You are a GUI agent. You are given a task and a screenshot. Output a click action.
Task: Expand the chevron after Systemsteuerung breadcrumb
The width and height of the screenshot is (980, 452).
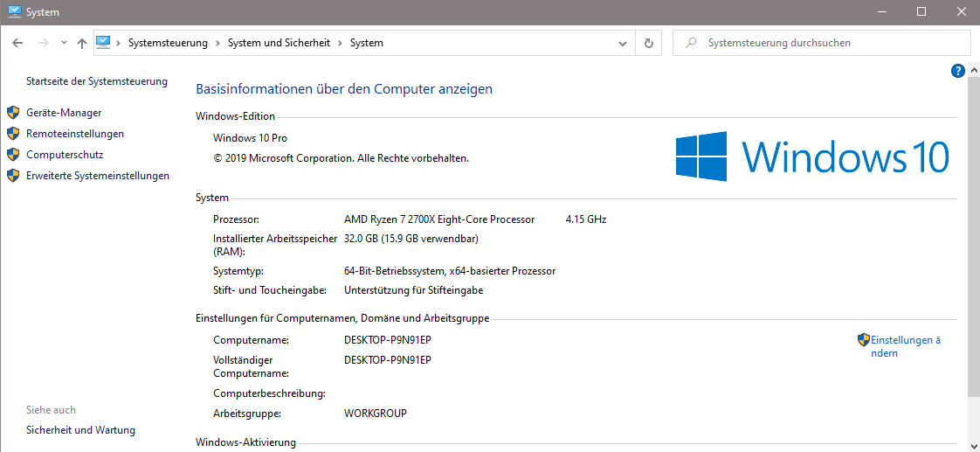coord(217,43)
